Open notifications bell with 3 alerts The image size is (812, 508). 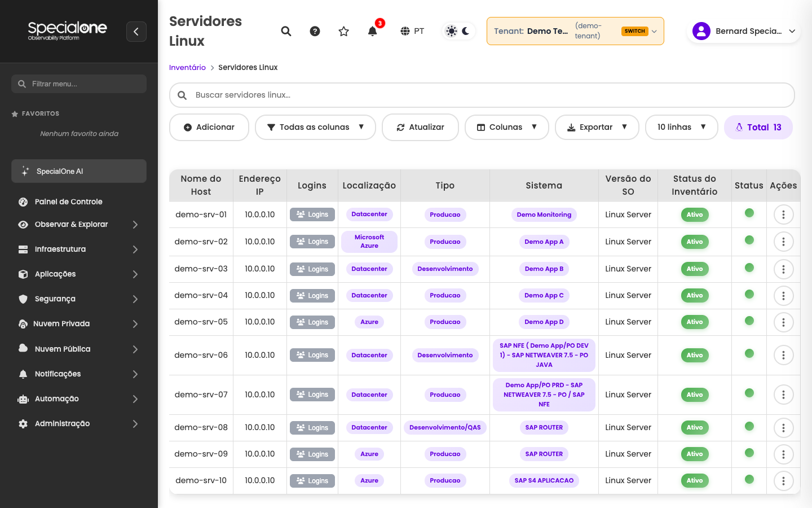point(373,31)
